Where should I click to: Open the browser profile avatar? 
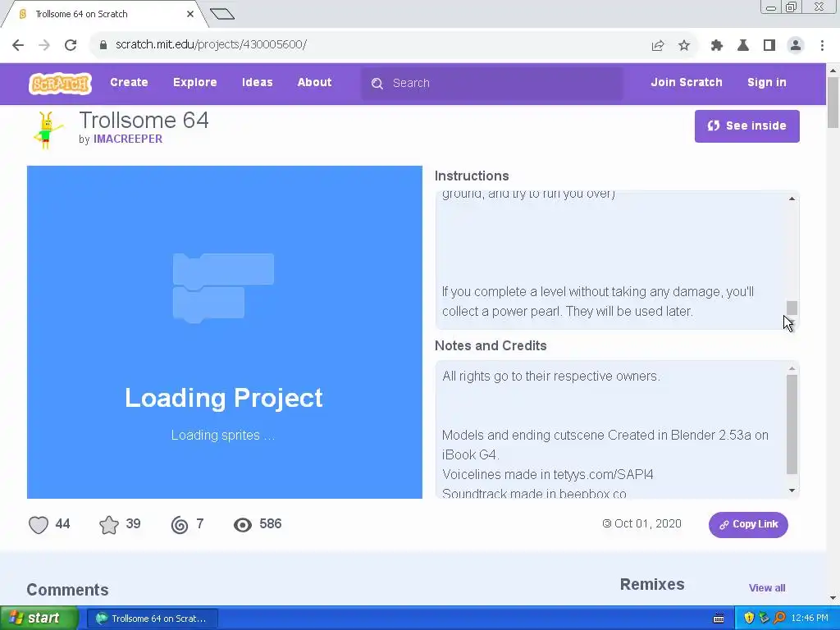coord(796,46)
